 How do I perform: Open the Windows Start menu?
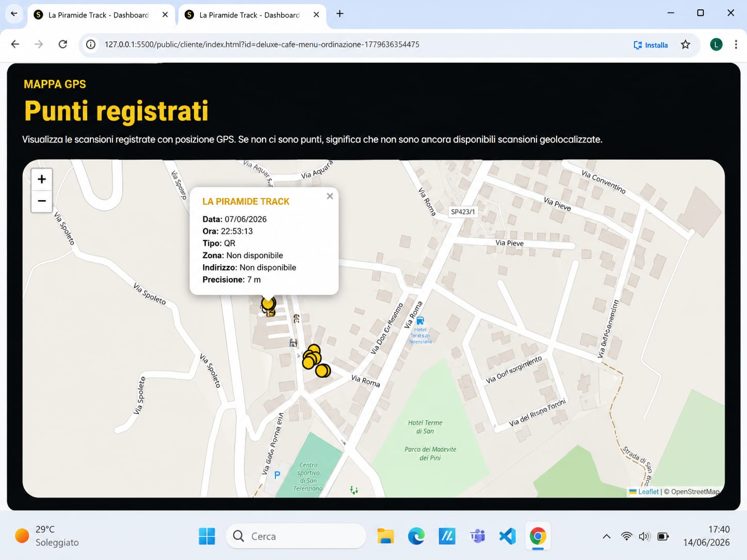[207, 536]
